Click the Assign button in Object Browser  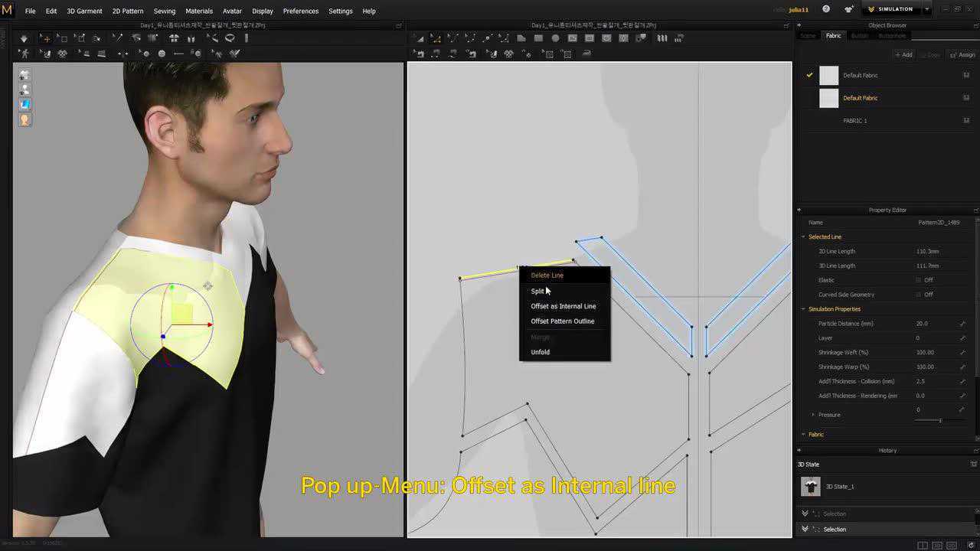[x=962, y=55]
